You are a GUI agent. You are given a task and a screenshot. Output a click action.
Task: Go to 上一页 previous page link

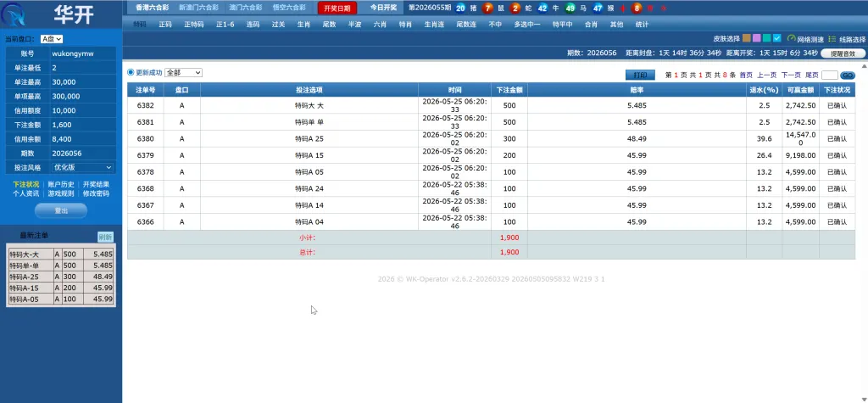[766, 75]
